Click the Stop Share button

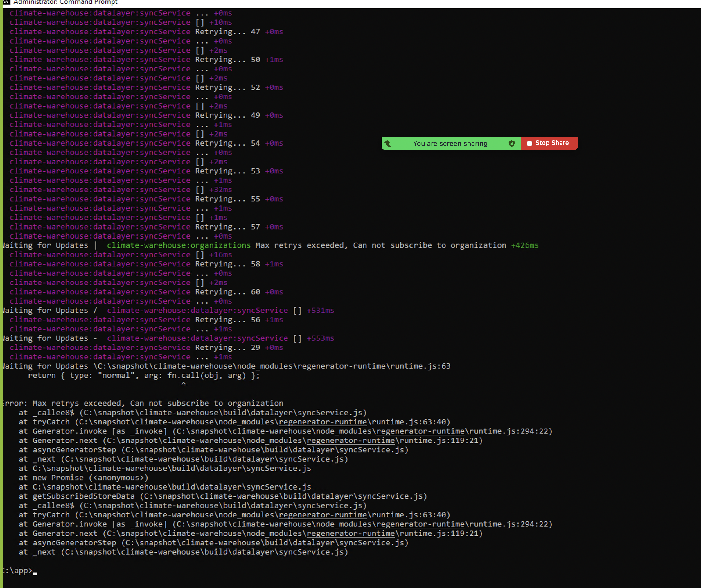click(549, 143)
